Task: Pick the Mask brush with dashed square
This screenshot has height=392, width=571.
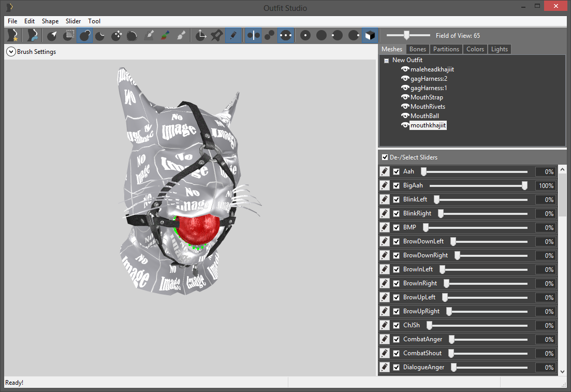Action: 68,35
